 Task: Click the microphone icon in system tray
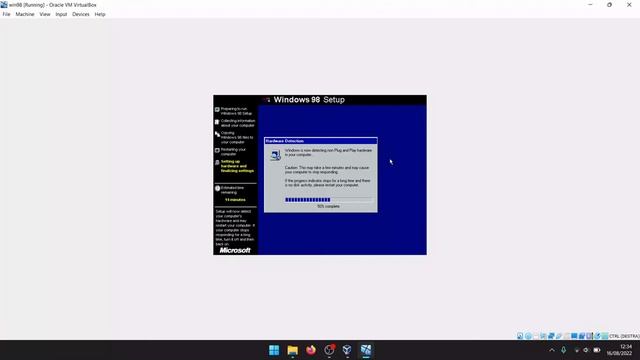point(564,350)
